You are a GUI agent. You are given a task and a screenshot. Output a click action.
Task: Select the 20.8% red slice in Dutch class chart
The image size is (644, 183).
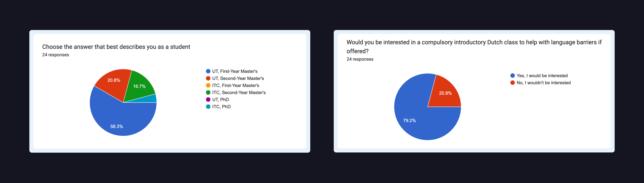(445, 94)
